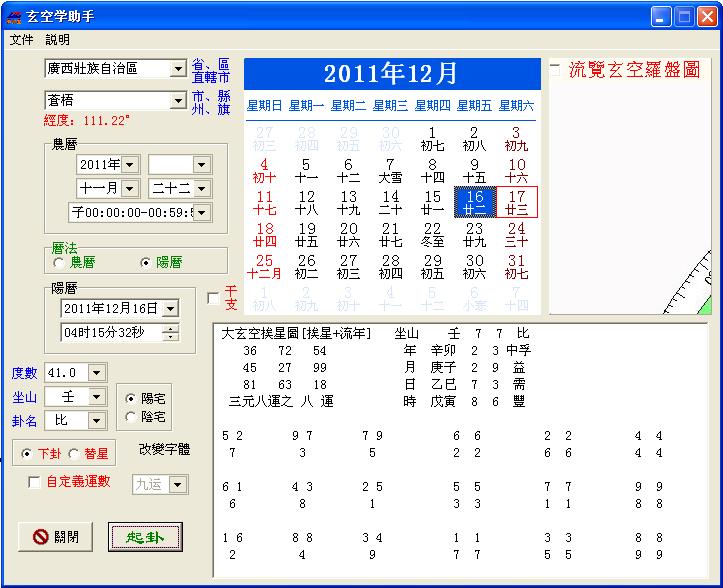
Task: Expand the 廣西壯族自治區 province dropdown
Action: [178, 69]
